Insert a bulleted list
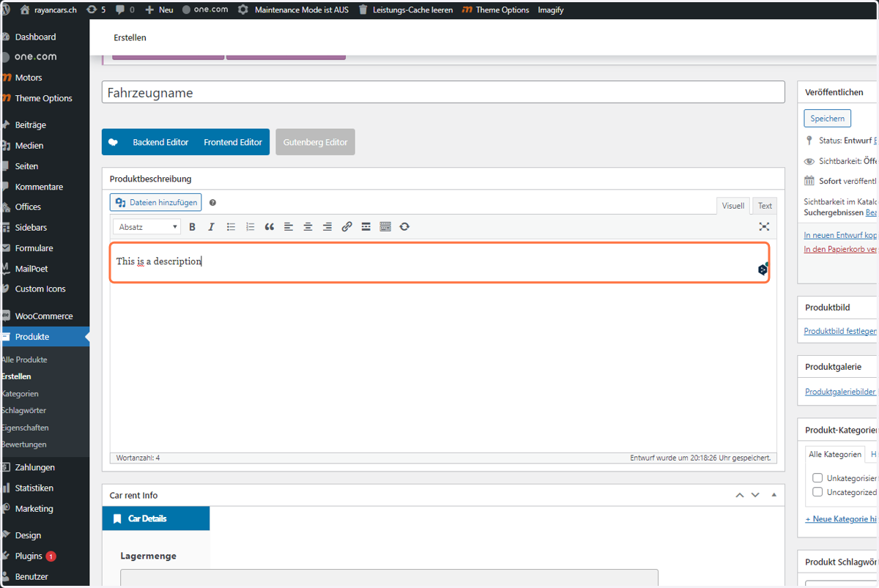Viewport: 879px width, 588px height. [x=231, y=227]
